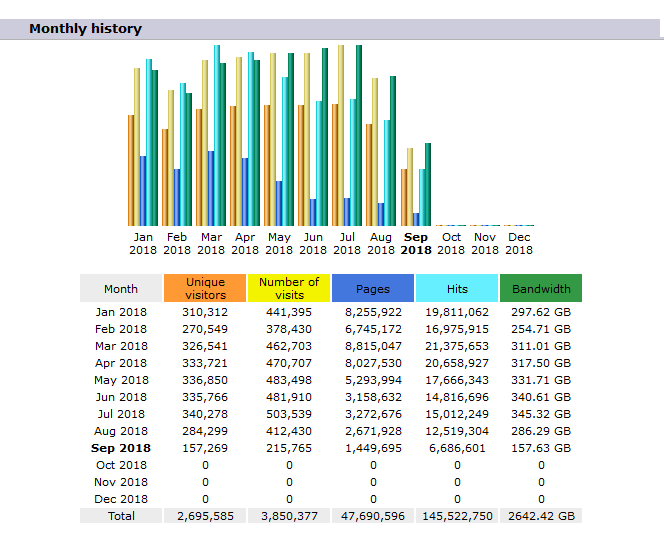The image size is (664, 540).
Task: Click the Oct 2018 table row label
Action: click(121, 465)
